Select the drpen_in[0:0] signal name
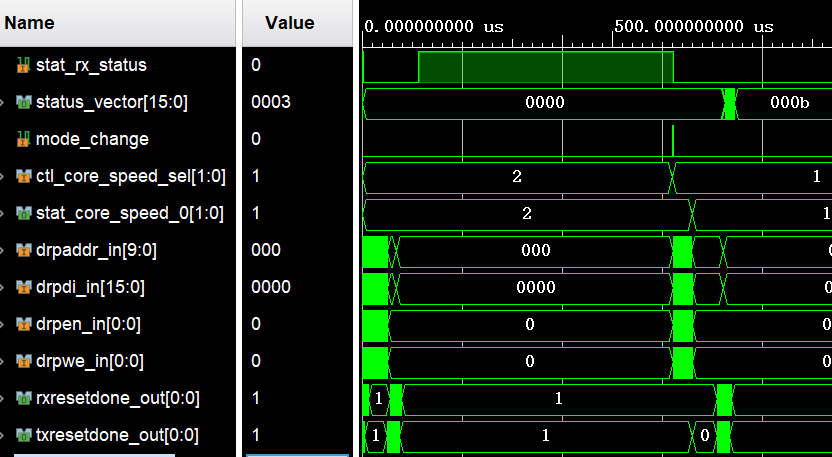The width and height of the screenshot is (832, 457). click(x=89, y=324)
